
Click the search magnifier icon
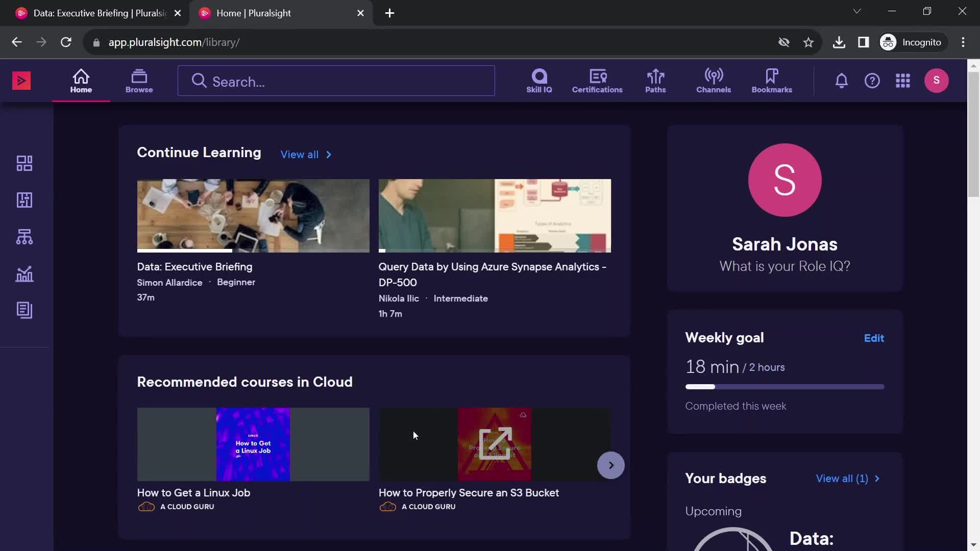pos(199,81)
